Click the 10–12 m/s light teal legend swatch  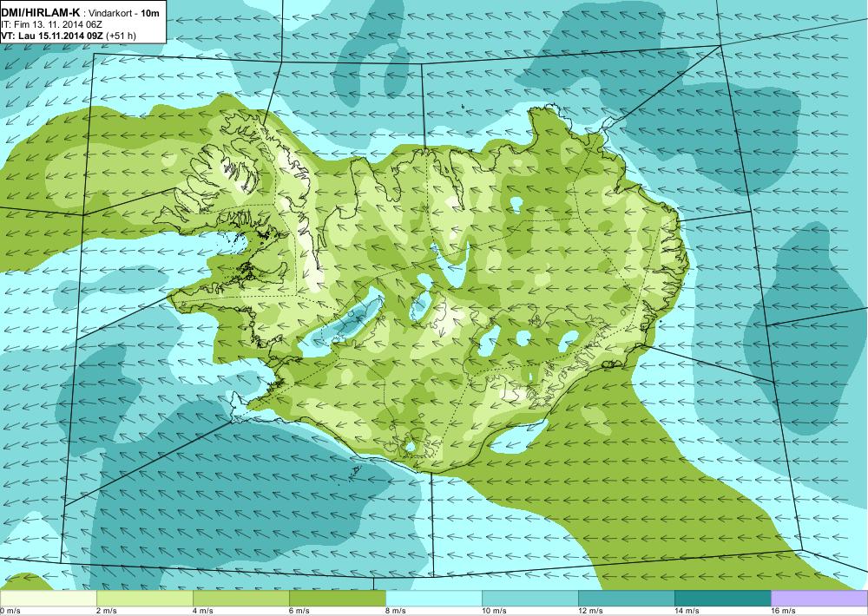click(529, 599)
